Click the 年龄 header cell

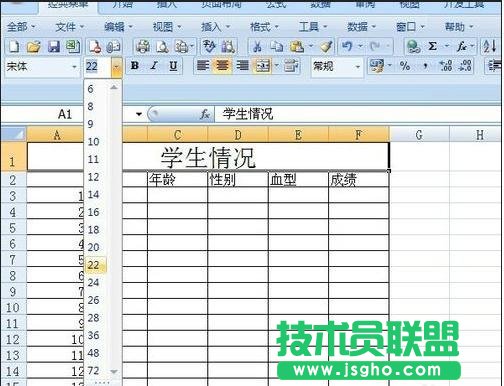point(177,179)
